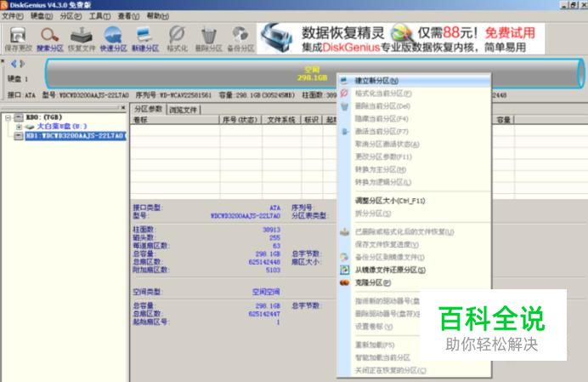Choose 克隆分区(P) in context menu
This screenshot has height=382, width=588.
(415, 282)
